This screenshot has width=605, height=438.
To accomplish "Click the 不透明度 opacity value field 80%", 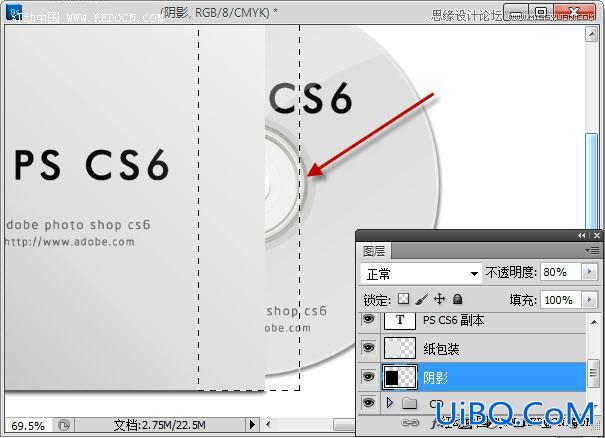I will click(561, 272).
